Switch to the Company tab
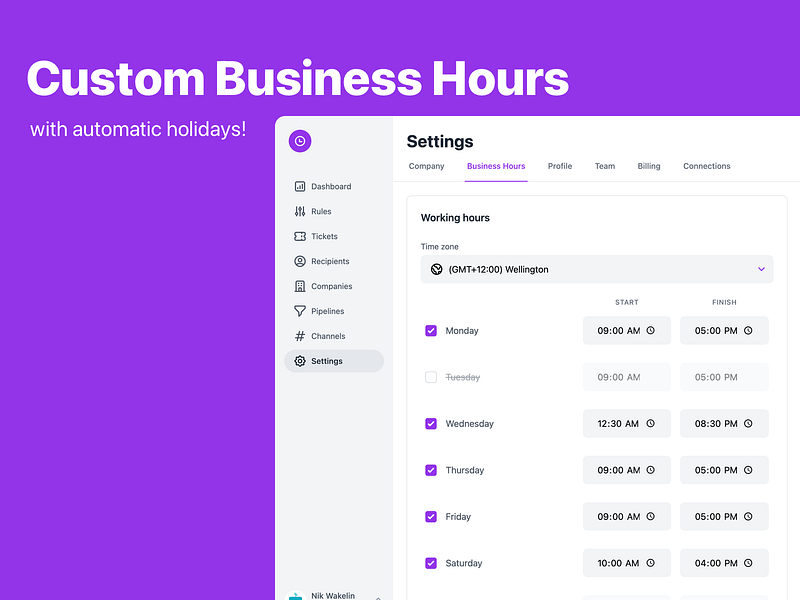The image size is (800, 600). point(427,166)
